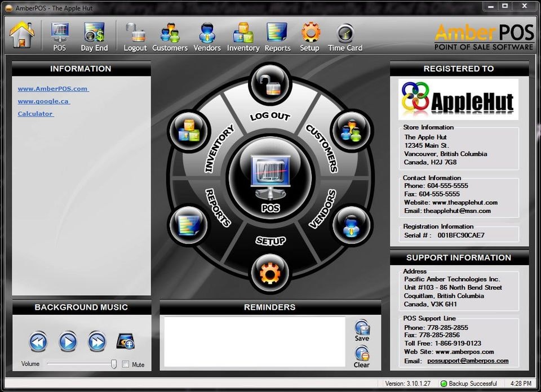Click the Logout icon in the toolbar
This screenshot has height=392, width=541.
(x=135, y=34)
